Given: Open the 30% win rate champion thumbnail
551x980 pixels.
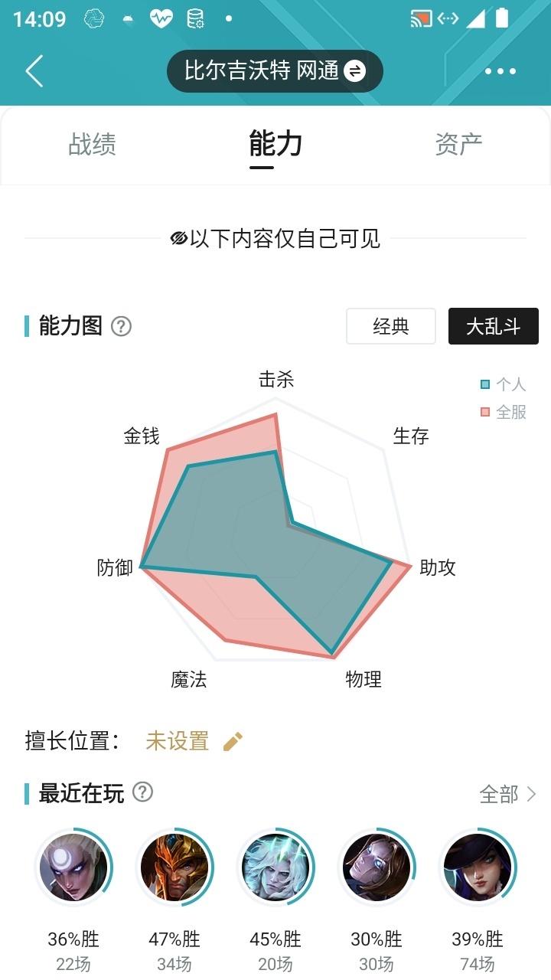Looking at the screenshot, I should point(377,867).
